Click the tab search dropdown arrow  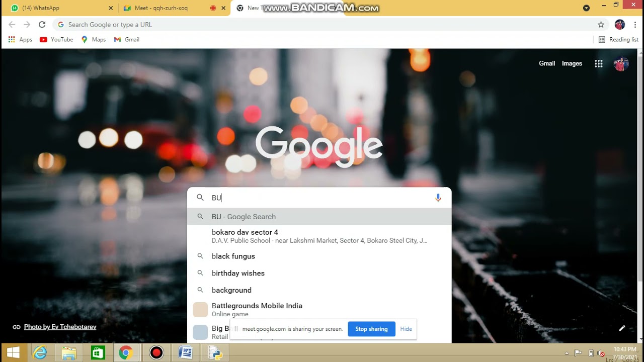(586, 8)
